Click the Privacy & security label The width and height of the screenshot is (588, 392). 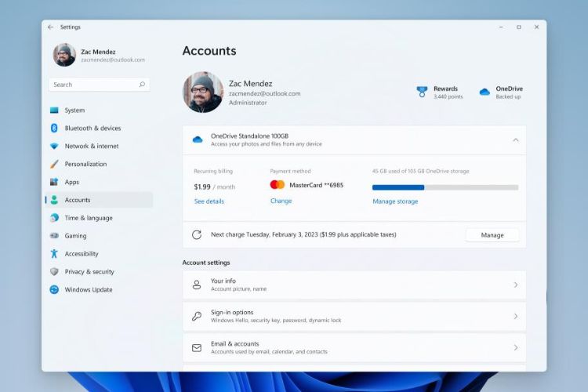click(89, 271)
